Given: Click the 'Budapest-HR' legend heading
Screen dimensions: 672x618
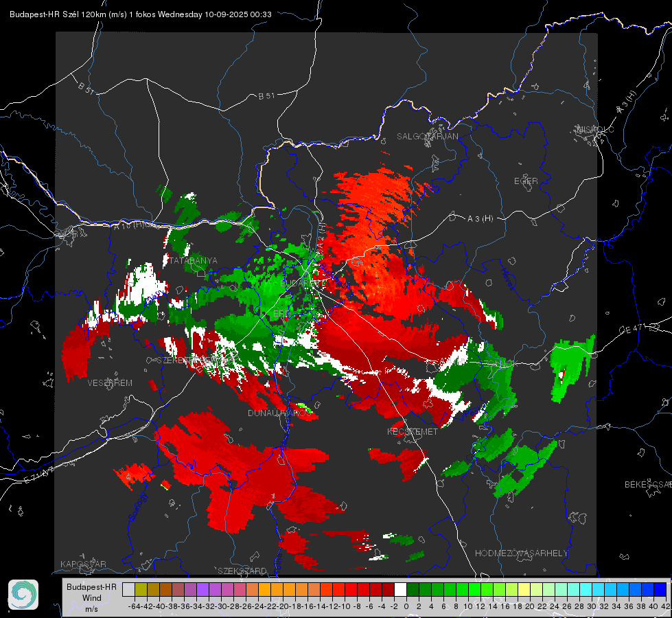Looking at the screenshot, I should 91,586.
